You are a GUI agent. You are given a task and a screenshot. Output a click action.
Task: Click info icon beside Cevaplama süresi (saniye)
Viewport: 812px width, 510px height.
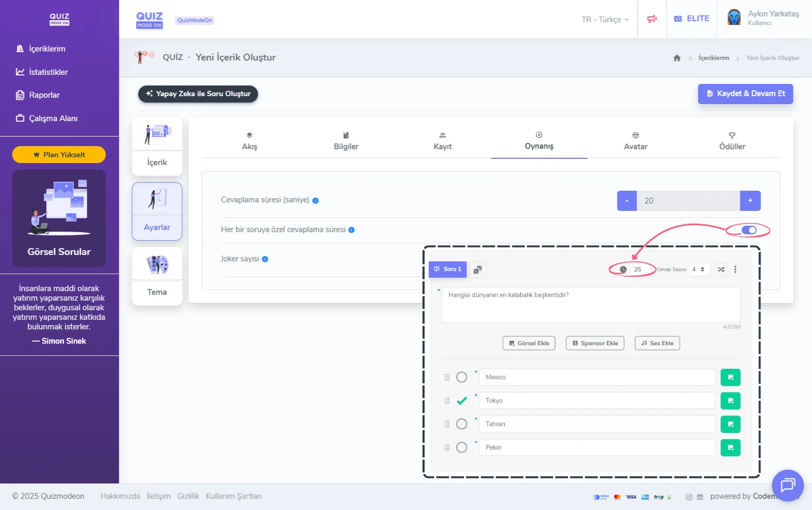click(x=315, y=201)
